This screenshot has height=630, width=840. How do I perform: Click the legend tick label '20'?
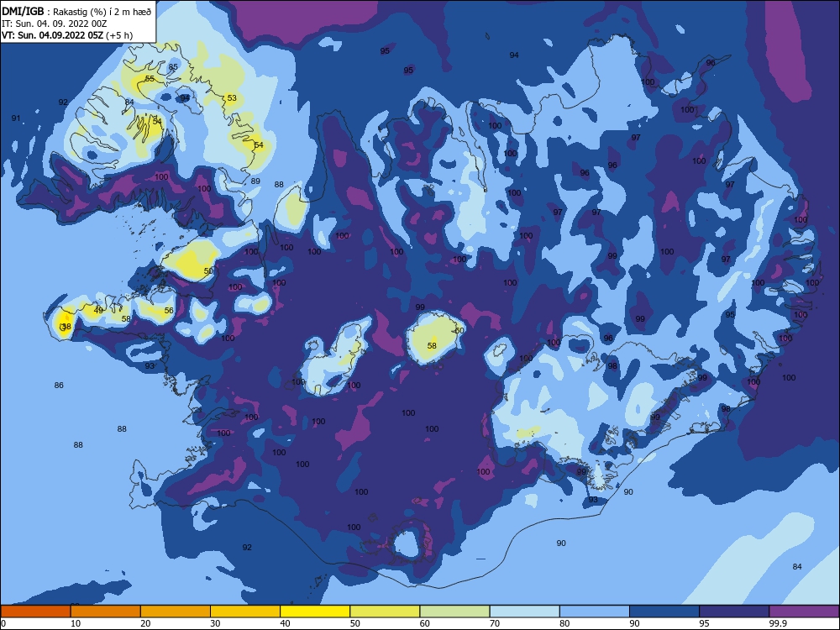145,623
